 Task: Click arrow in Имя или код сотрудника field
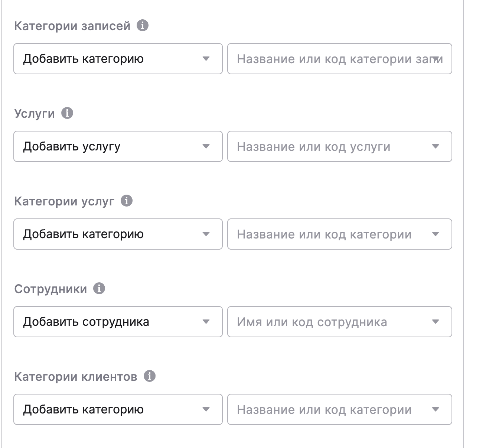436,322
